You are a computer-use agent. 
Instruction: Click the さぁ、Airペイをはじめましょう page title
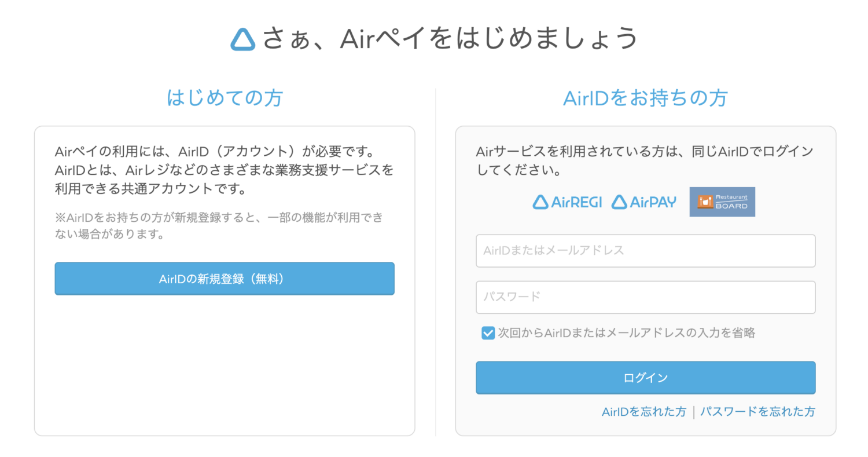pyautogui.click(x=450, y=39)
